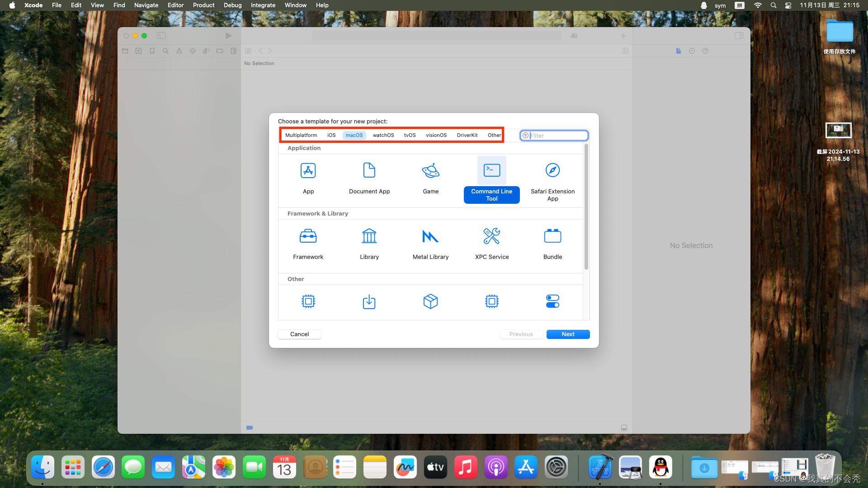This screenshot has width=868, height=488.
Task: Pick the Library template
Action: (369, 244)
